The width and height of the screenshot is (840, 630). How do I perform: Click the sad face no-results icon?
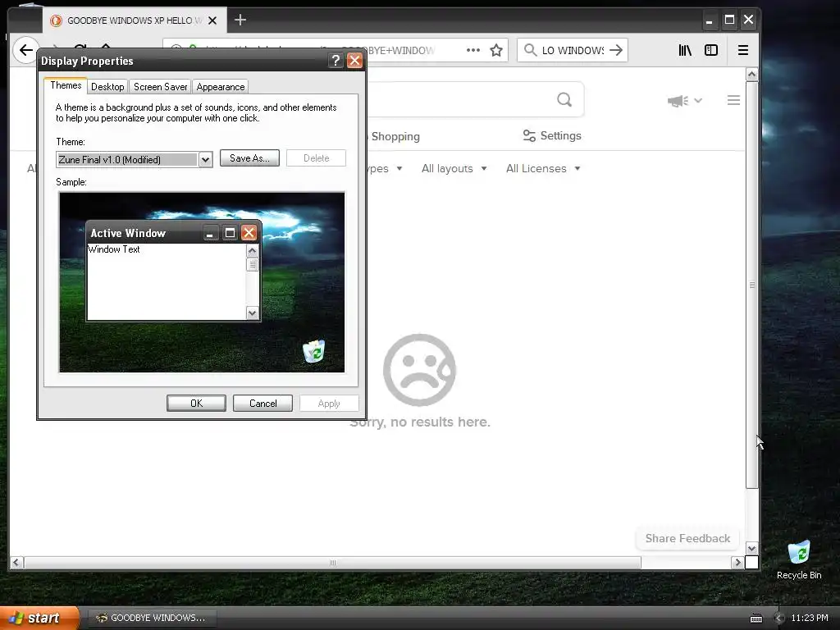click(419, 370)
